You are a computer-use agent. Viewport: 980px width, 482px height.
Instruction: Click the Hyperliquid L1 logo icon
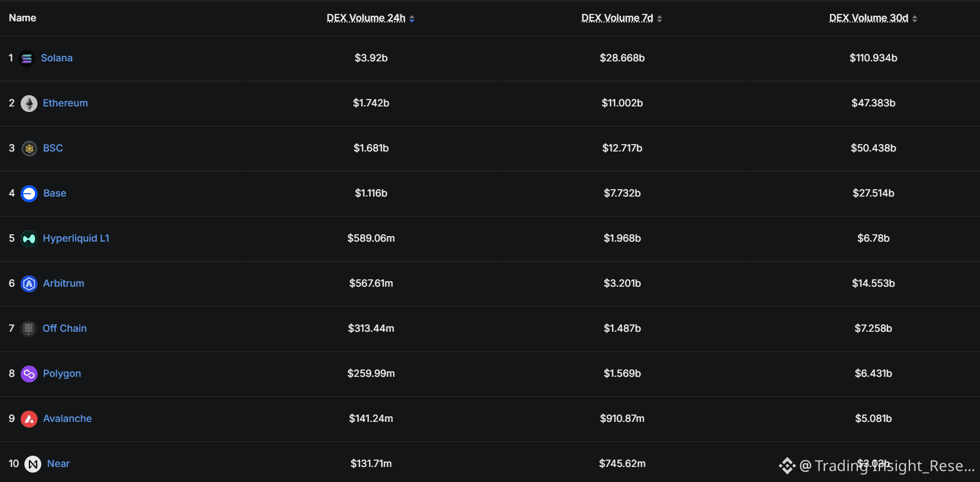[x=29, y=238]
